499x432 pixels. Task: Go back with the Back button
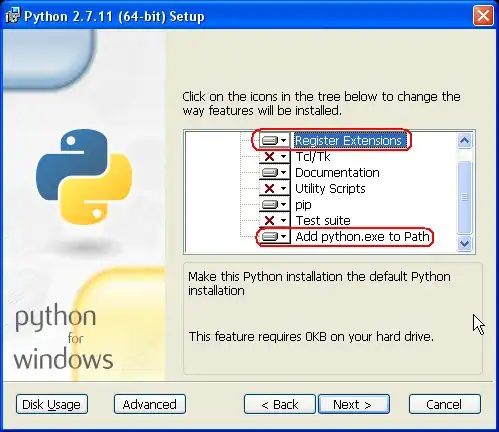(280, 404)
